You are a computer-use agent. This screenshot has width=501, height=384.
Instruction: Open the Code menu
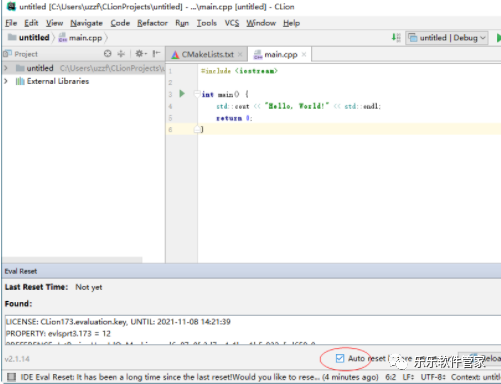120,23
